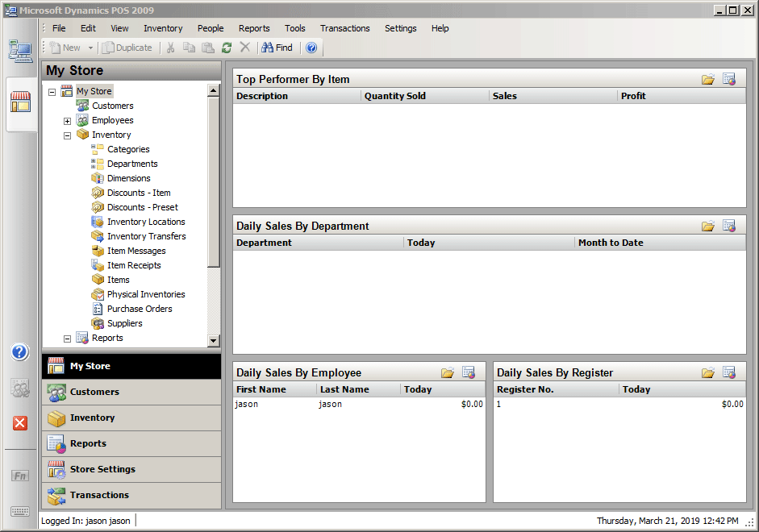This screenshot has width=759, height=532.
Task: Click the Paste clipboard icon in the toolbar
Action: 208,48
